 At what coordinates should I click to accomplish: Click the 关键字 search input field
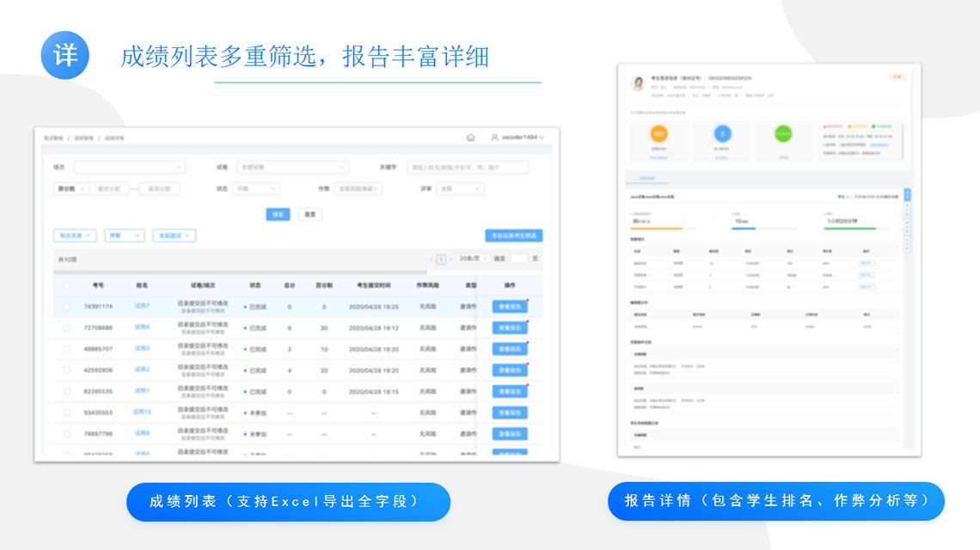tap(468, 168)
